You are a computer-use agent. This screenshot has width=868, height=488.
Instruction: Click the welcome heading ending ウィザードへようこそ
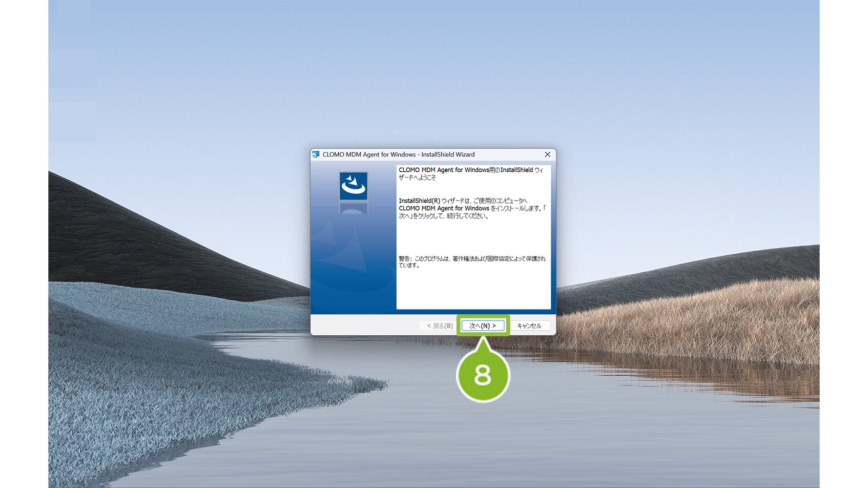[471, 174]
